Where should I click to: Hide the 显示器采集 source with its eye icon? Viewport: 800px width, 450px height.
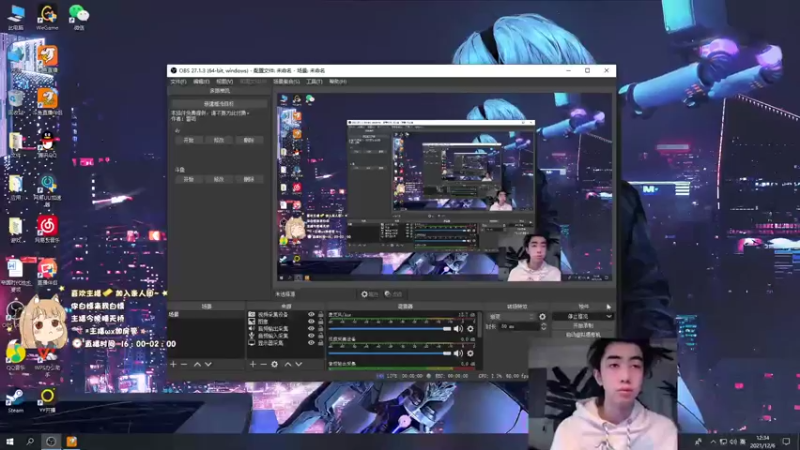(x=311, y=343)
